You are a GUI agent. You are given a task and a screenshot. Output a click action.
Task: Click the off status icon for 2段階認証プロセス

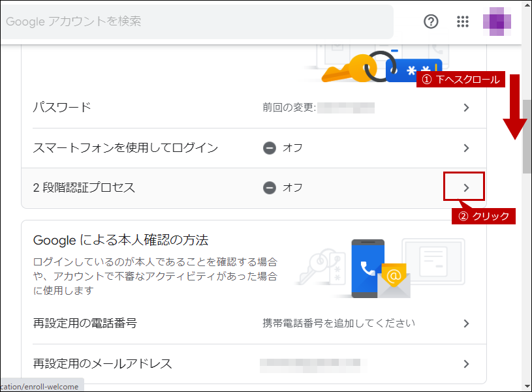(x=270, y=188)
